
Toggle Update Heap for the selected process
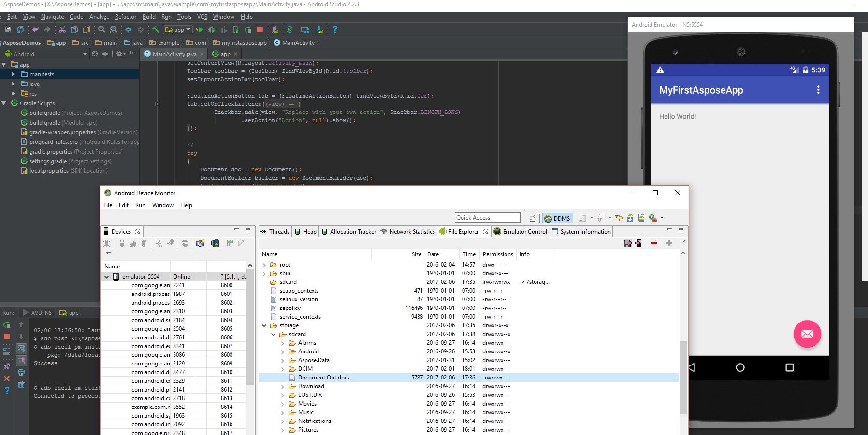click(x=122, y=244)
